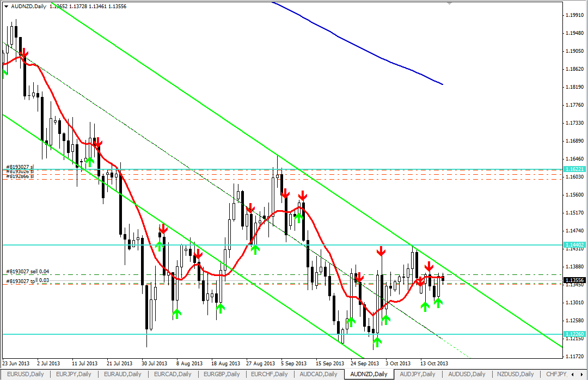
Task: Switch to the AUDUSD,Daily tab
Action: tap(467, 374)
